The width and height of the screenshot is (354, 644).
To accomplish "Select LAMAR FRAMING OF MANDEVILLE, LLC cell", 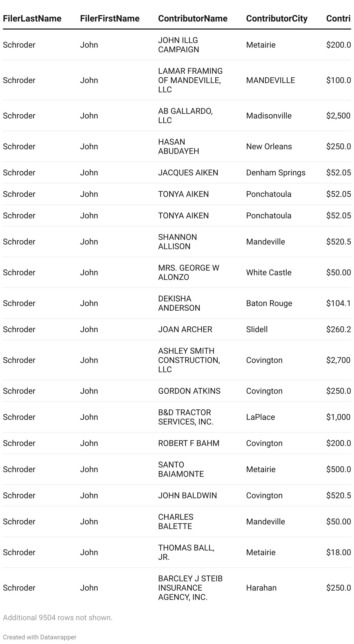I will coord(190,80).
